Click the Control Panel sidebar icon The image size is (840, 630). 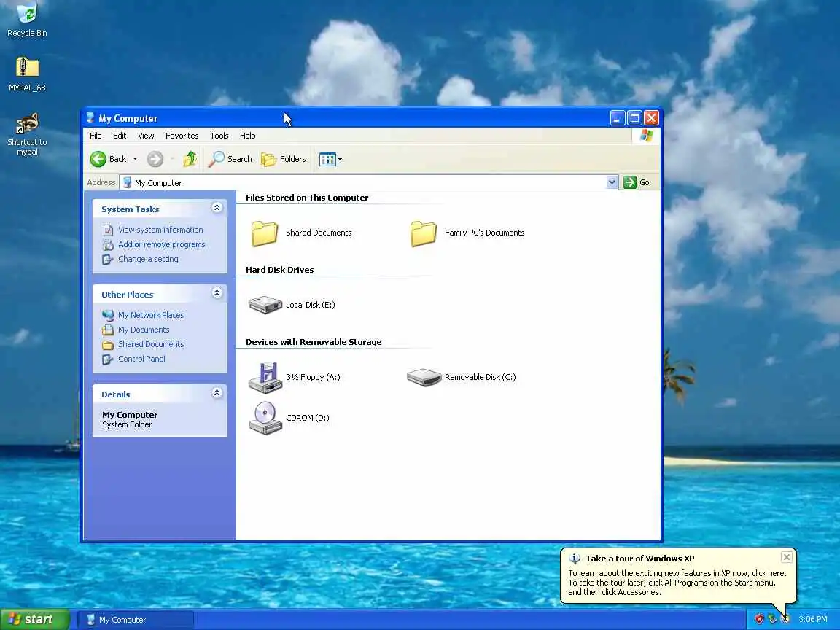click(x=108, y=359)
